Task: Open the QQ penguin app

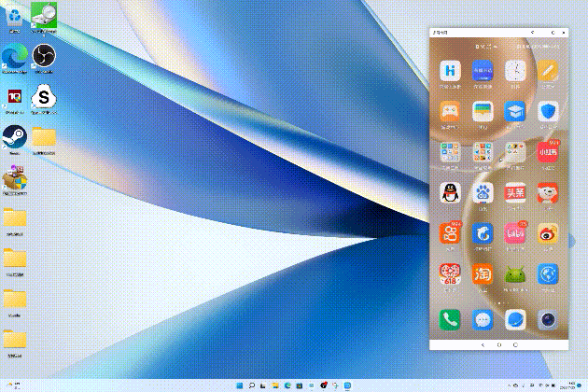Action: (451, 191)
